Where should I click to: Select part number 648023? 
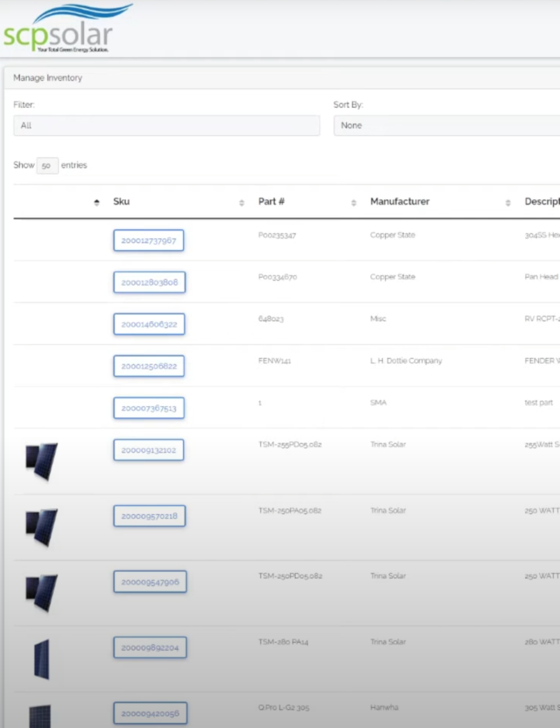(x=271, y=319)
